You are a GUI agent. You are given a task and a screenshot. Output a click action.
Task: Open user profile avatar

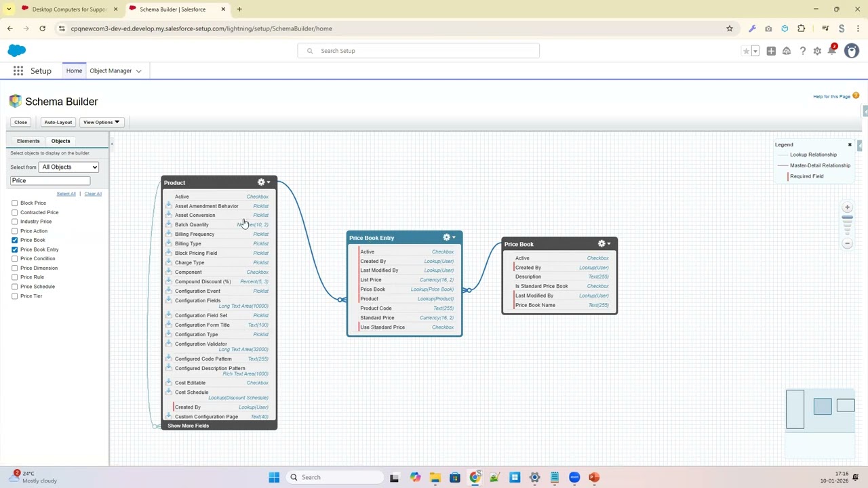pyautogui.click(x=852, y=51)
